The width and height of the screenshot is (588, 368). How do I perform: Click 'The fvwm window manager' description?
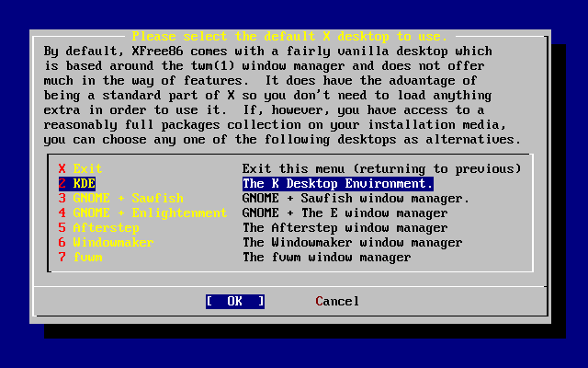(326, 258)
